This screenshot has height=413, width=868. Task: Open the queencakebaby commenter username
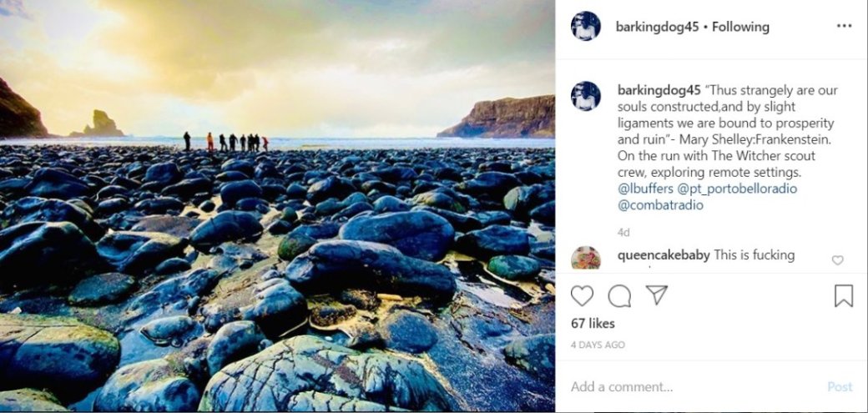664,255
